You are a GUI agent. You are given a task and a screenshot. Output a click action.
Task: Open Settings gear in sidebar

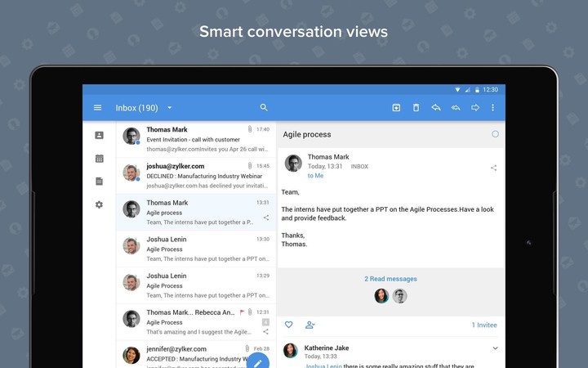(x=99, y=204)
